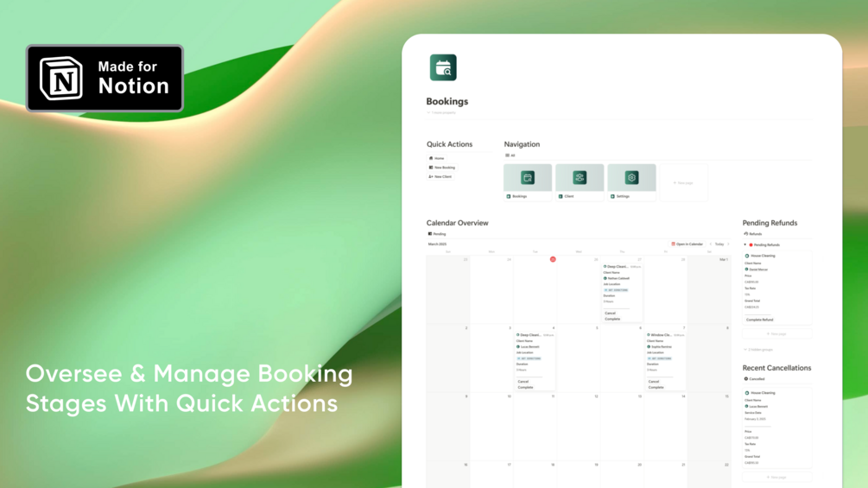Screen dimensions: 868x488
Task: Click client Nathan Caldwell on the 27th card
Action: coord(616,278)
